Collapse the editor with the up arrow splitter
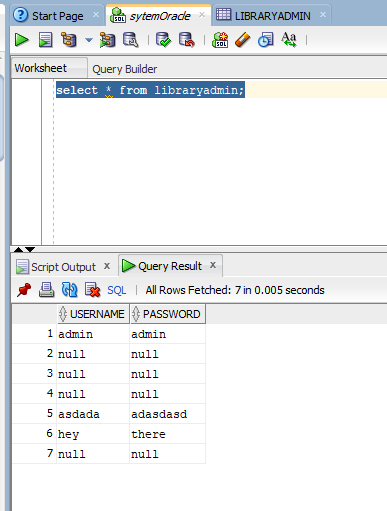 point(19,249)
